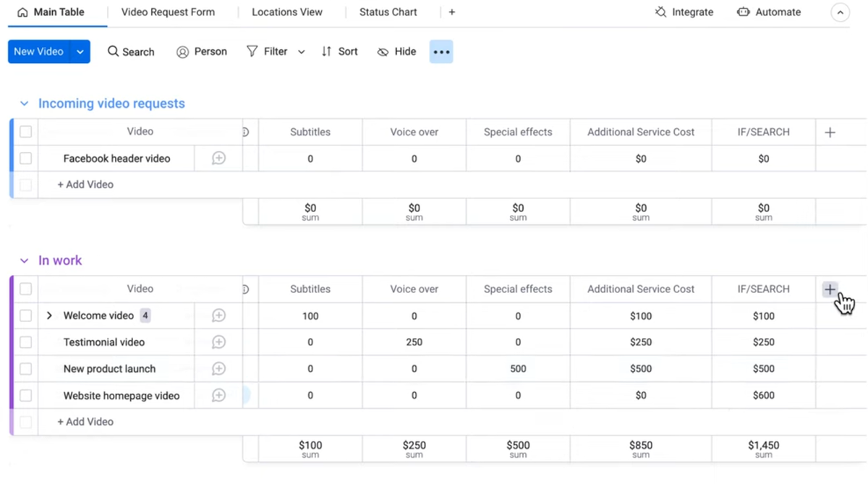Image resolution: width=868 pixels, height=487 pixels.
Task: Open the Integrate plug icon
Action: tap(660, 12)
